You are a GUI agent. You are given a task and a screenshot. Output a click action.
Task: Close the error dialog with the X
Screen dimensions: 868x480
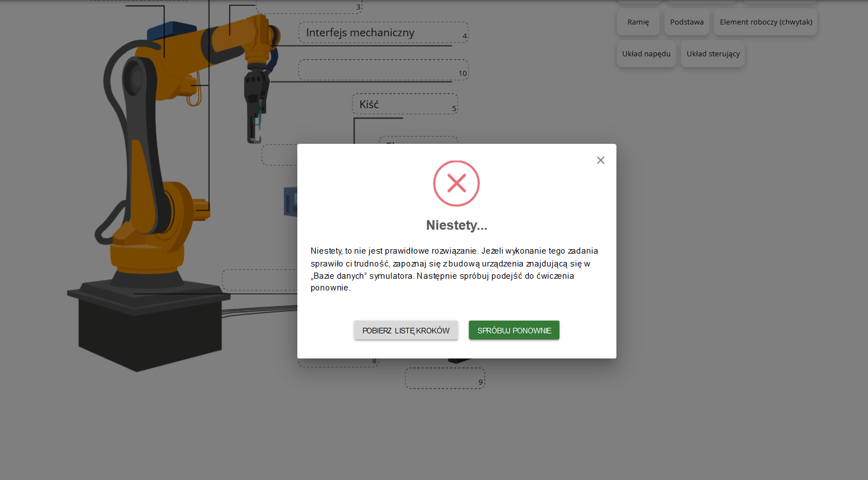[600, 161]
